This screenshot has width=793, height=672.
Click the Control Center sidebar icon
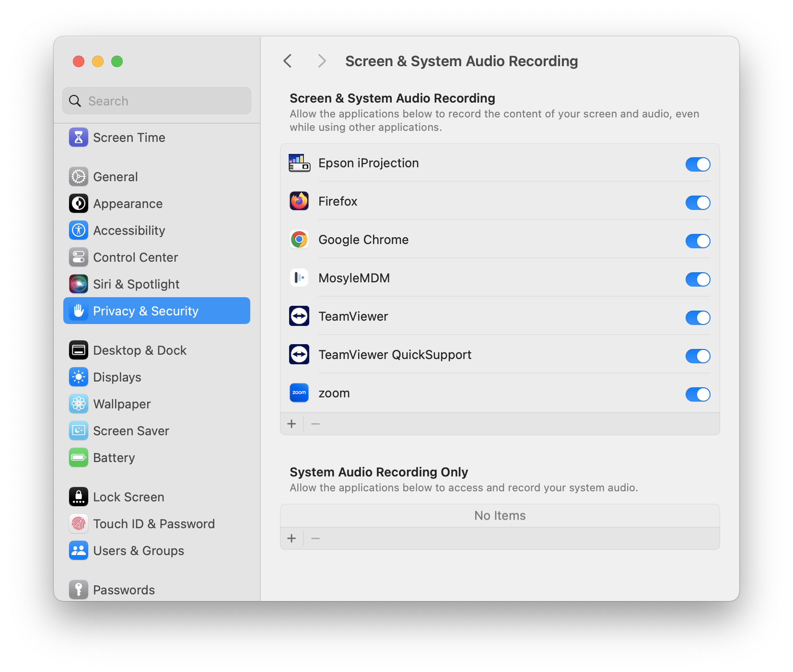click(79, 257)
